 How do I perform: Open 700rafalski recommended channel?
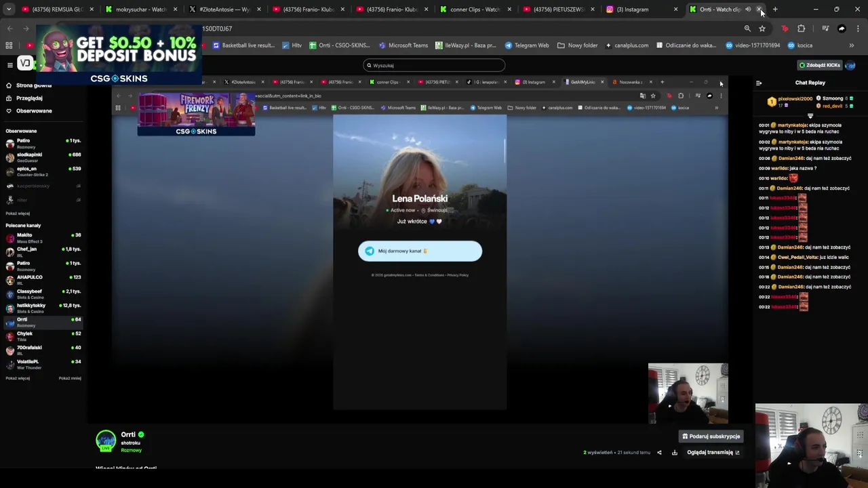coord(43,350)
